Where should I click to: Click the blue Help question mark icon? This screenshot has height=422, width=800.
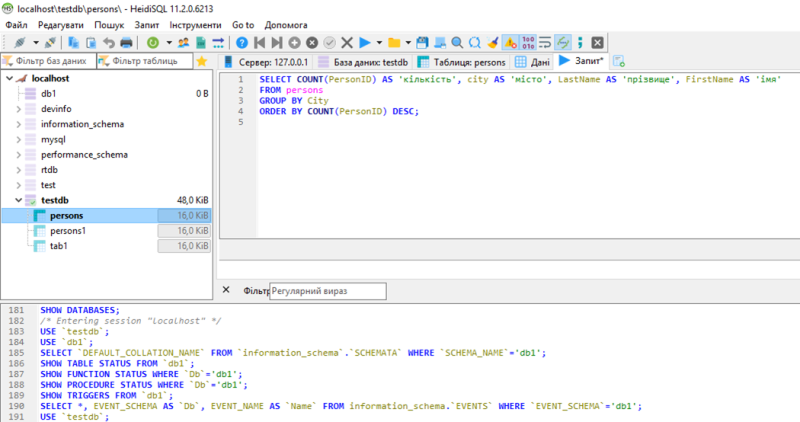point(242,43)
